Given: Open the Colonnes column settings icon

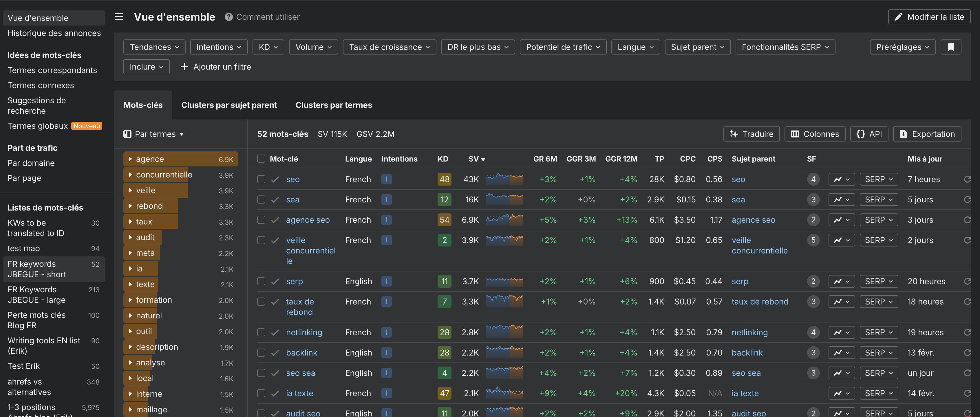Looking at the screenshot, I should pos(795,134).
